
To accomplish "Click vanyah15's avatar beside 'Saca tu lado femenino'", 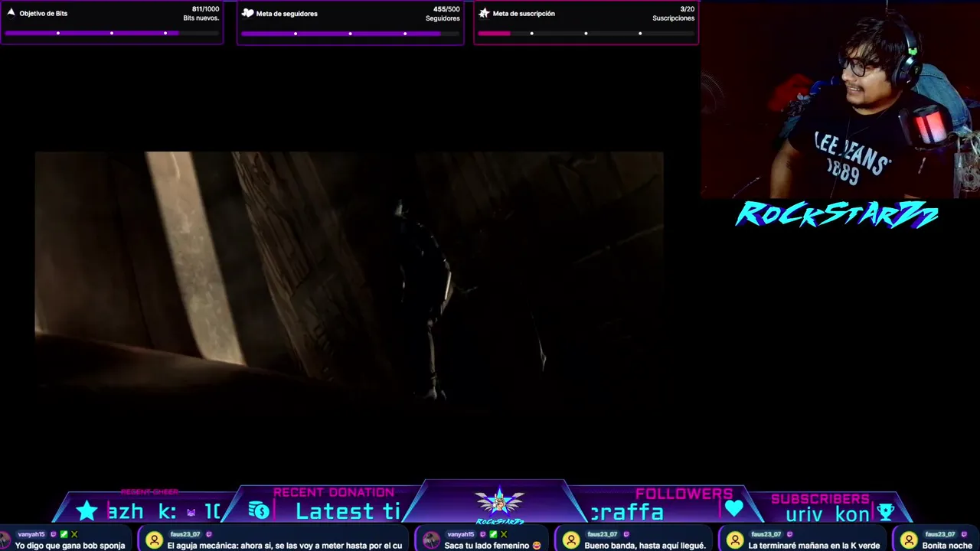I will pyautogui.click(x=431, y=540).
